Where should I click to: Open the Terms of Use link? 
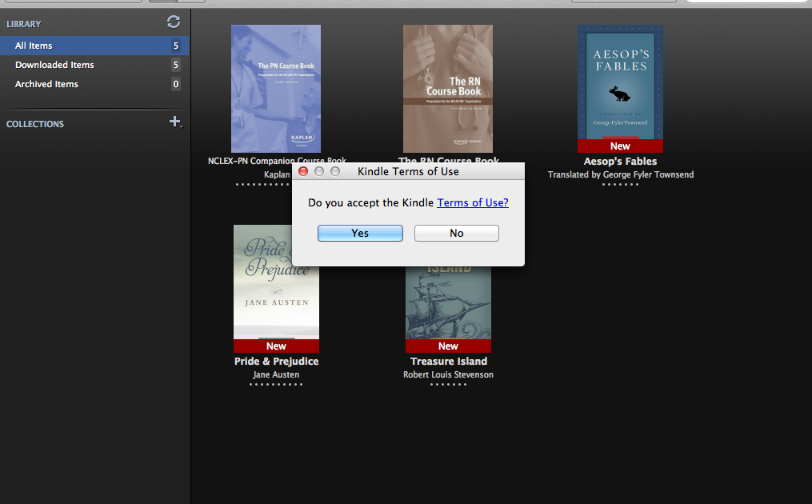coord(472,203)
